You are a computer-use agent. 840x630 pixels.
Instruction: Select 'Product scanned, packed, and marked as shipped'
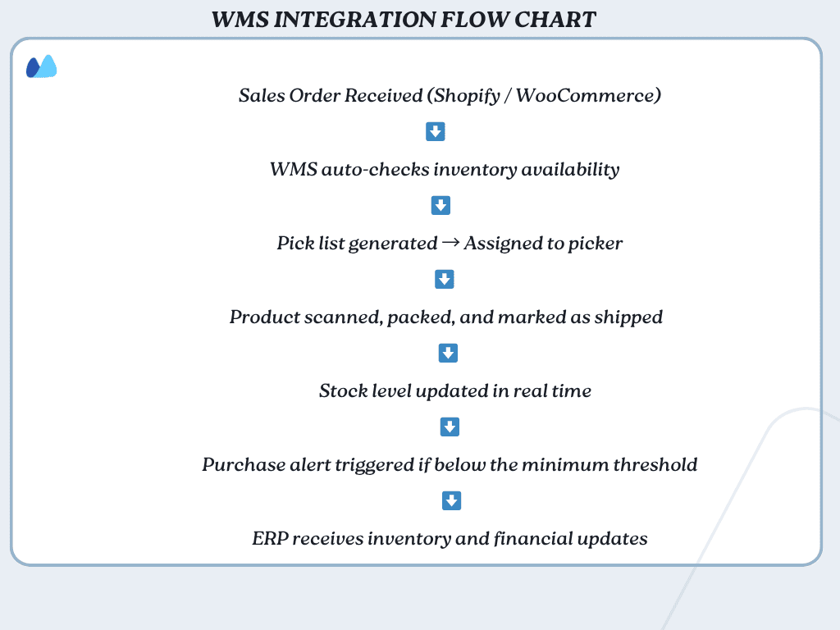point(445,317)
